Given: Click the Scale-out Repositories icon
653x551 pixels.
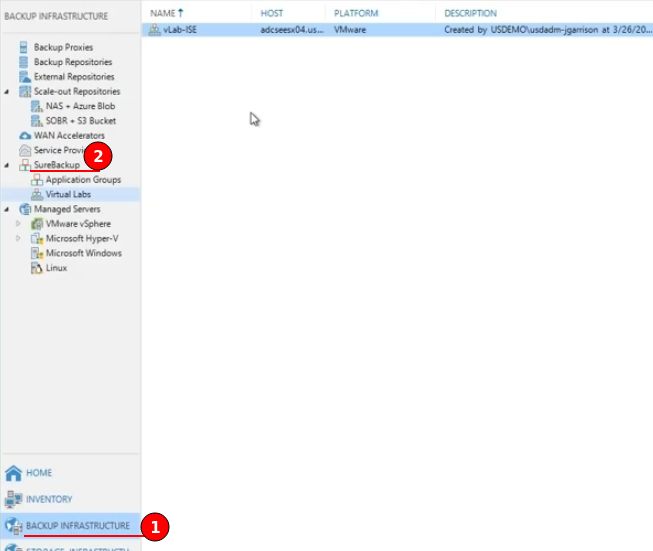Looking at the screenshot, I should pyautogui.click(x=25, y=91).
